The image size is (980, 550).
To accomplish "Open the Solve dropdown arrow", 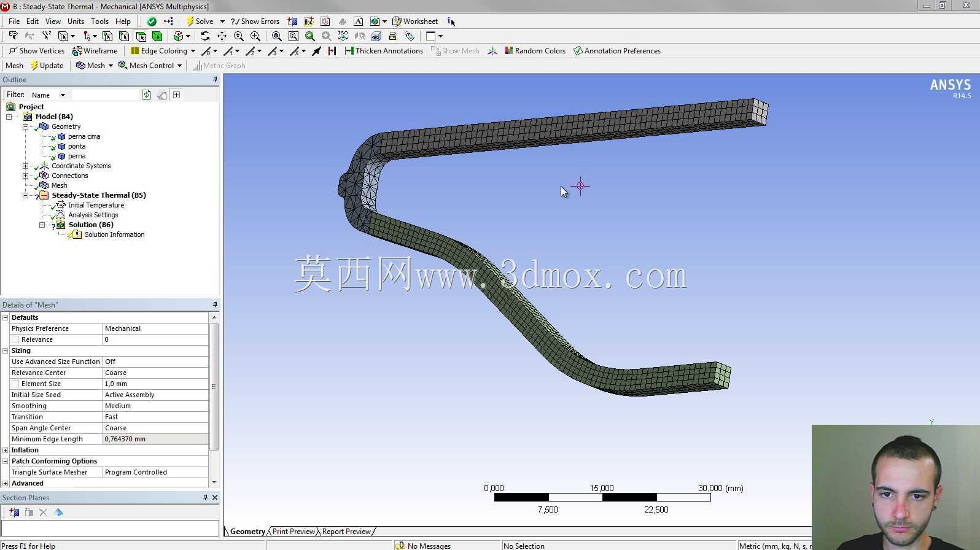I will [222, 21].
